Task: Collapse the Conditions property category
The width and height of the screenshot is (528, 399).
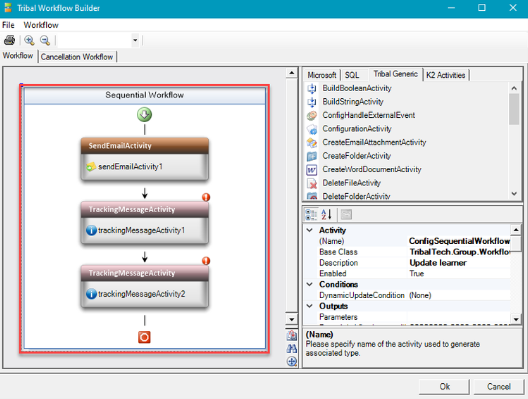Action: click(309, 284)
